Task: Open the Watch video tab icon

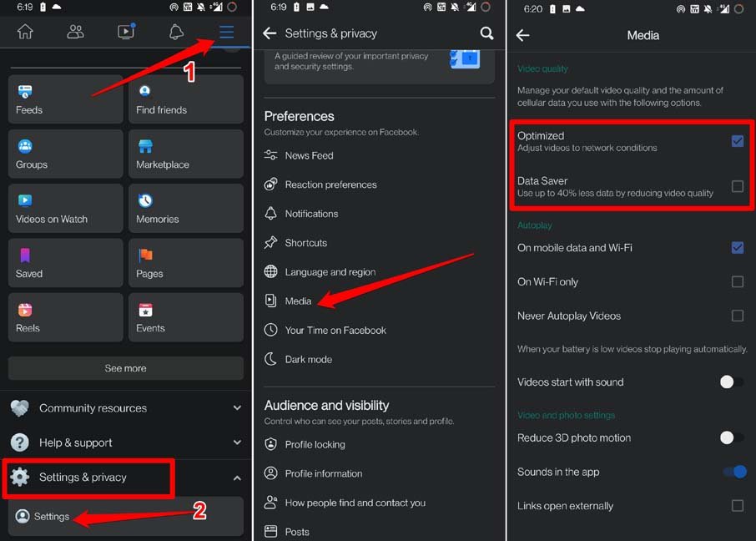Action: point(126,32)
